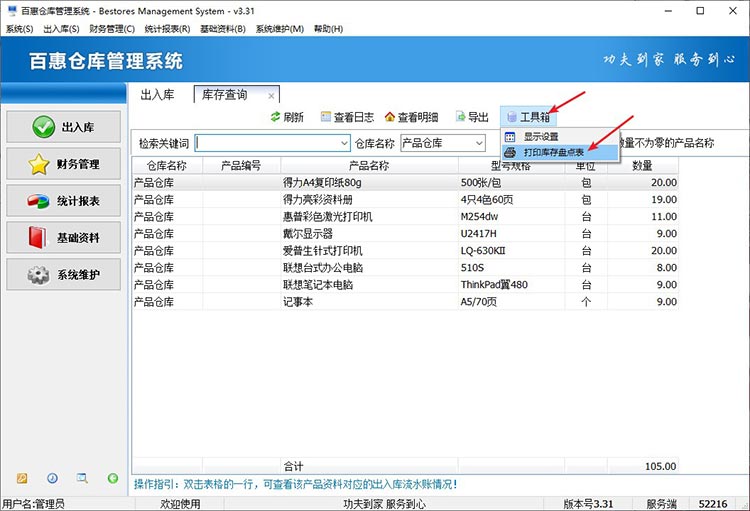The width and height of the screenshot is (750, 511).
Task: Click the 版本号3.31 status entry
Action: [588, 504]
